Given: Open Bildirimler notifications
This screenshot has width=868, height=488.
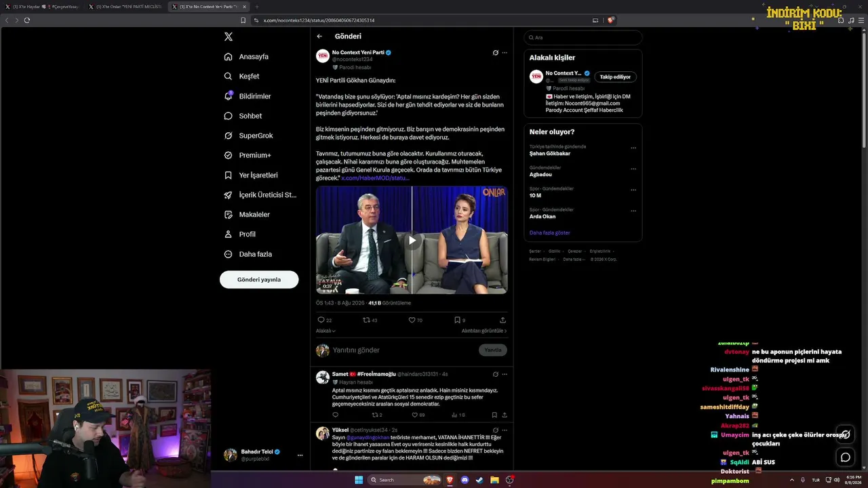Looking at the screenshot, I should [248, 96].
